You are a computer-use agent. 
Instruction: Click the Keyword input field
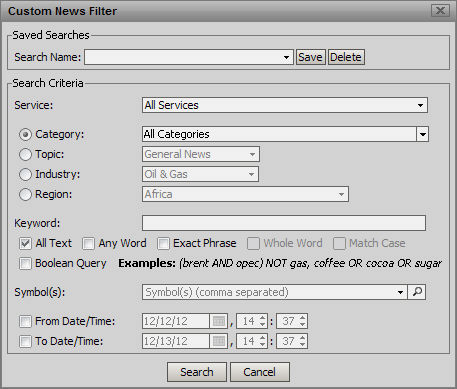point(284,223)
